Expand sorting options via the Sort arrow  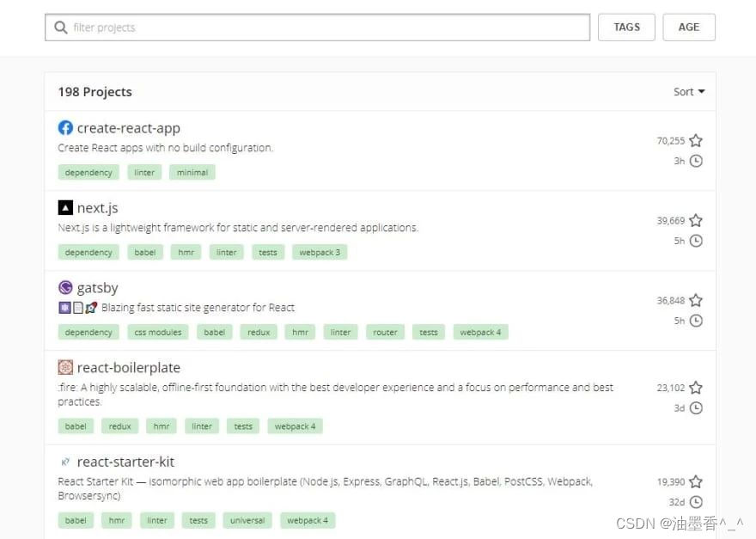[703, 91]
